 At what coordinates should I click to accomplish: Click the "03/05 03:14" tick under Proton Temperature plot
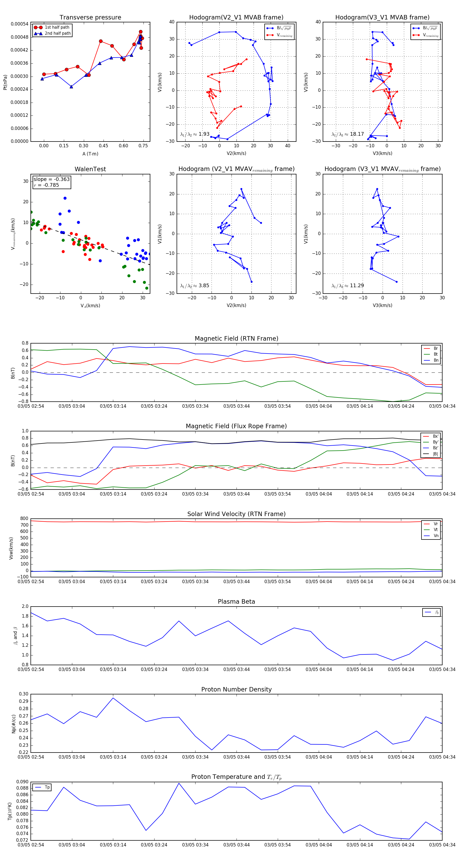point(113,845)
